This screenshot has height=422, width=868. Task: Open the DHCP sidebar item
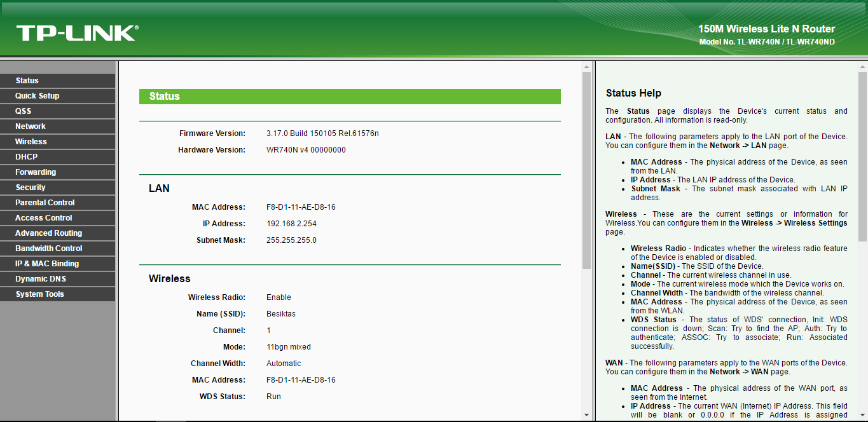click(x=57, y=157)
